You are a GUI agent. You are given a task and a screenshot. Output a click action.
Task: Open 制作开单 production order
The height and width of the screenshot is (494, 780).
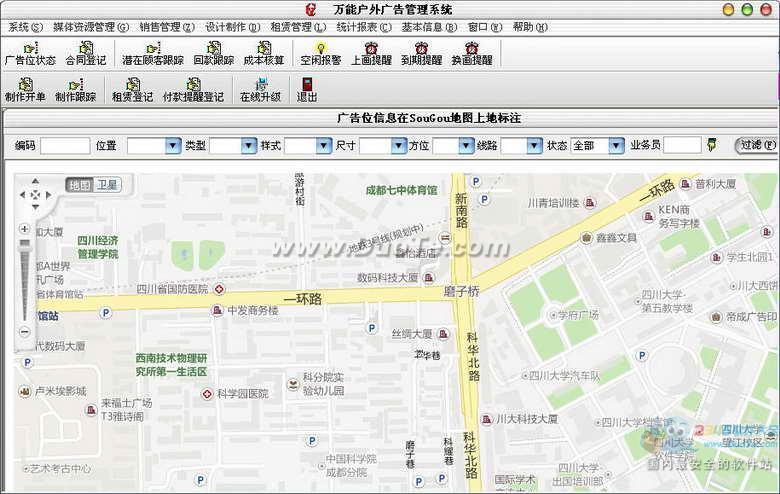coord(25,91)
